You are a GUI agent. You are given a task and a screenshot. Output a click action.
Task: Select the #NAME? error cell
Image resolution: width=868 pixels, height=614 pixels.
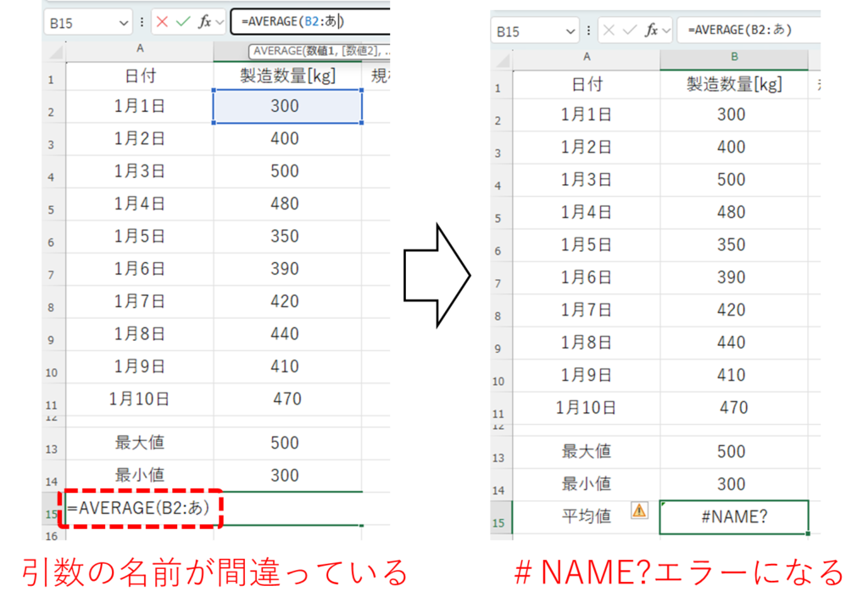(x=734, y=516)
